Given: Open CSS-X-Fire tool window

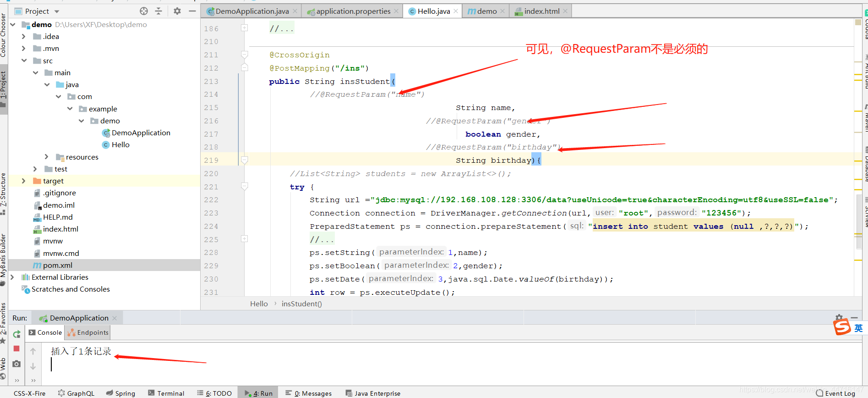Looking at the screenshot, I should (29, 393).
